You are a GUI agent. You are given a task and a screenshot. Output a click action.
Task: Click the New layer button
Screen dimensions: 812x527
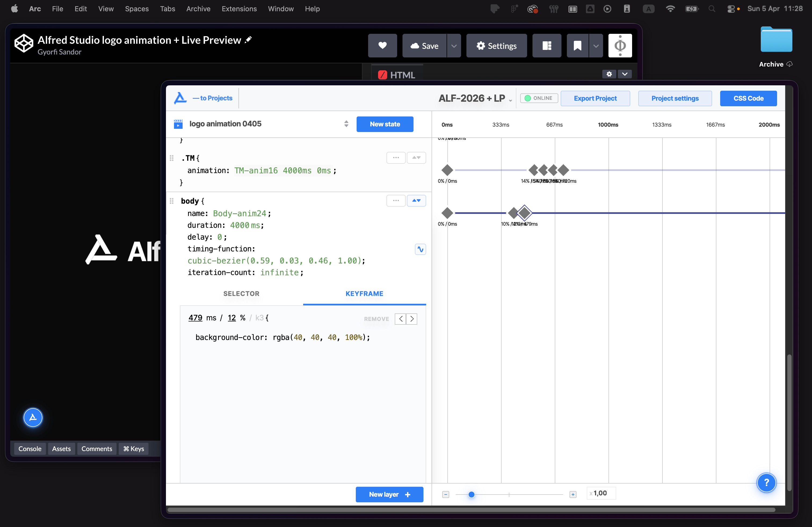click(x=389, y=495)
